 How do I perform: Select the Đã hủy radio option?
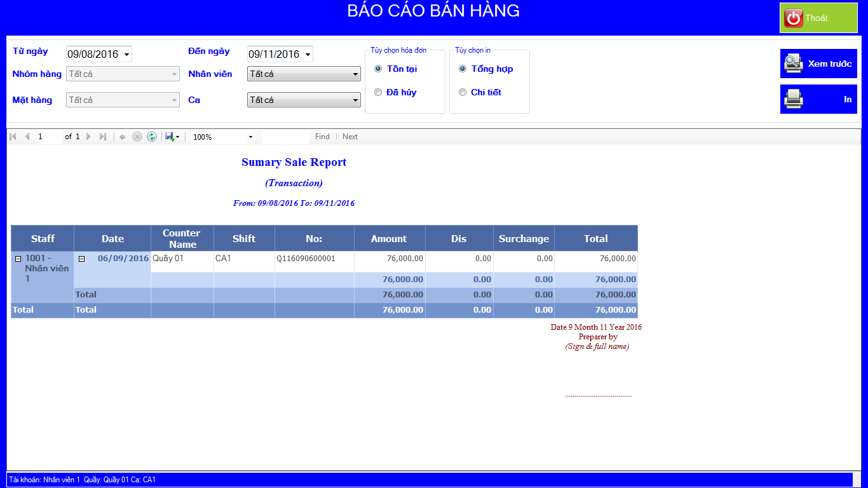point(378,92)
